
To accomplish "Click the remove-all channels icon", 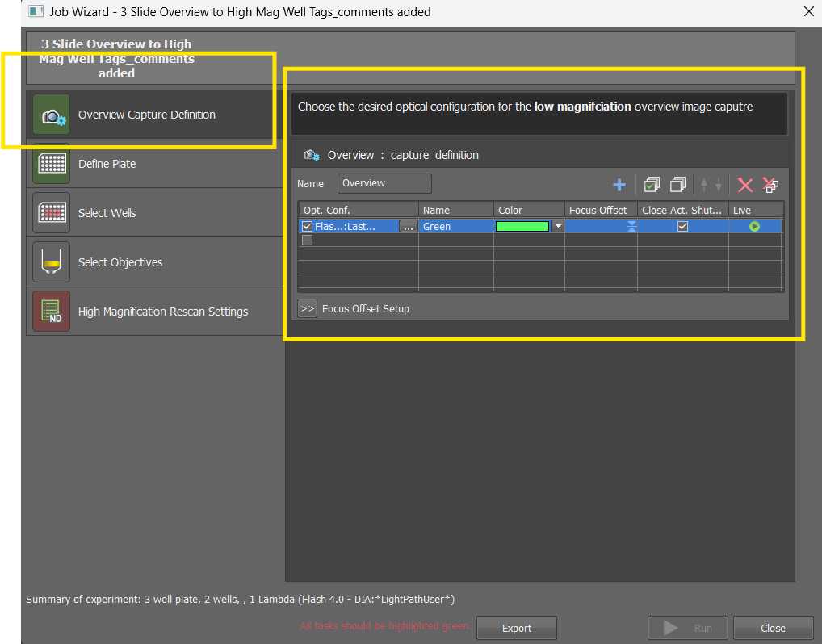I will (x=770, y=185).
